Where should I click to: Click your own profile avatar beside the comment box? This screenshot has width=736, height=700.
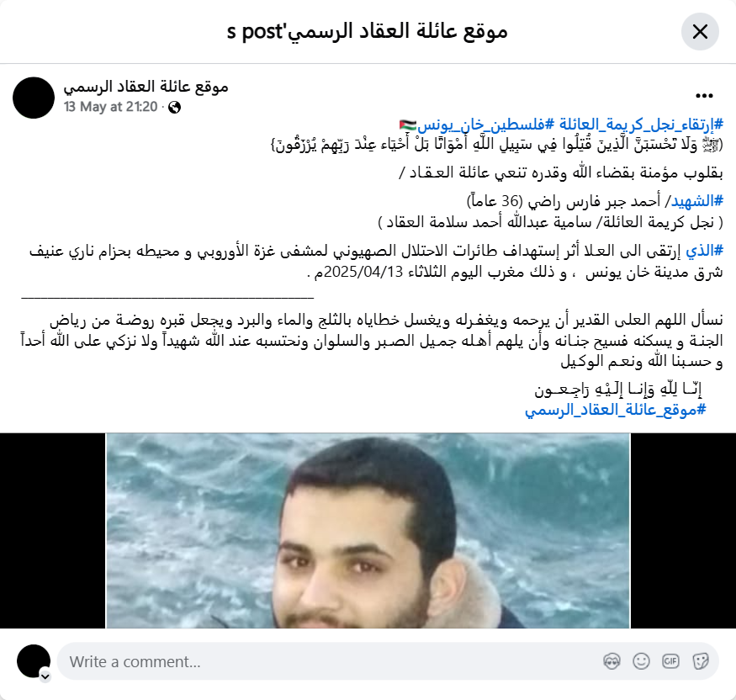(x=34, y=661)
